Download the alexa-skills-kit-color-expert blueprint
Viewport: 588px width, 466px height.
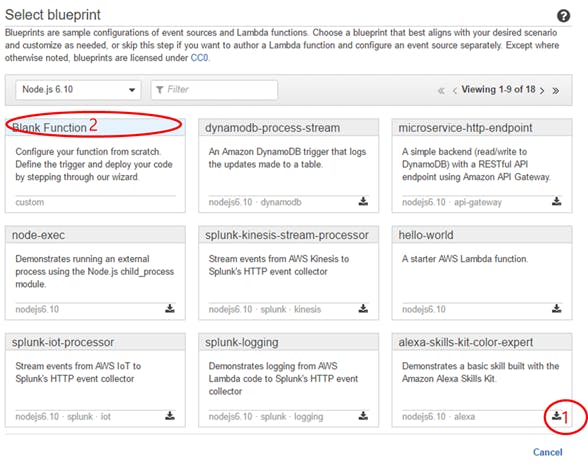point(556,416)
